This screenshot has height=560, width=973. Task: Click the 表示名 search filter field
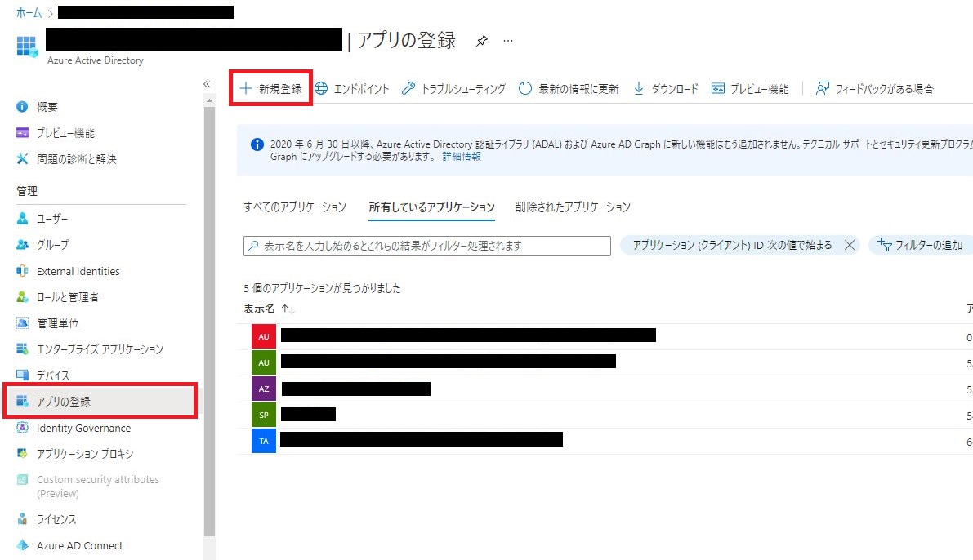coord(427,246)
